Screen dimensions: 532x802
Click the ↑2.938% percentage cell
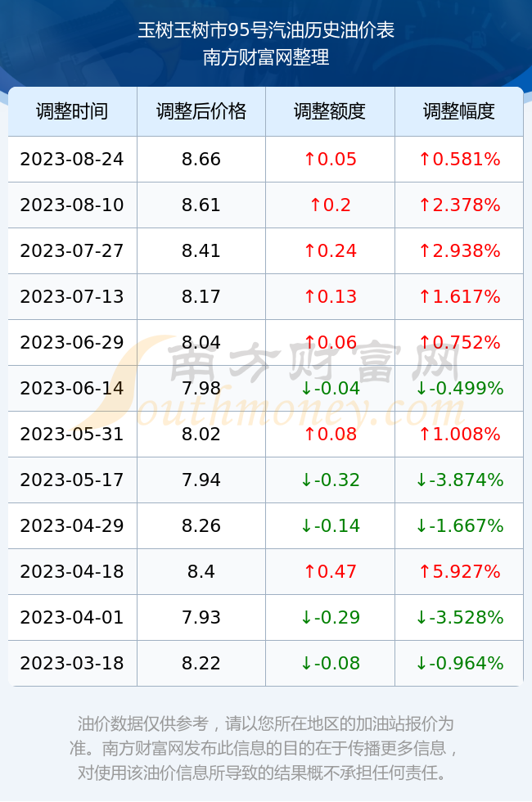pyautogui.click(x=459, y=250)
